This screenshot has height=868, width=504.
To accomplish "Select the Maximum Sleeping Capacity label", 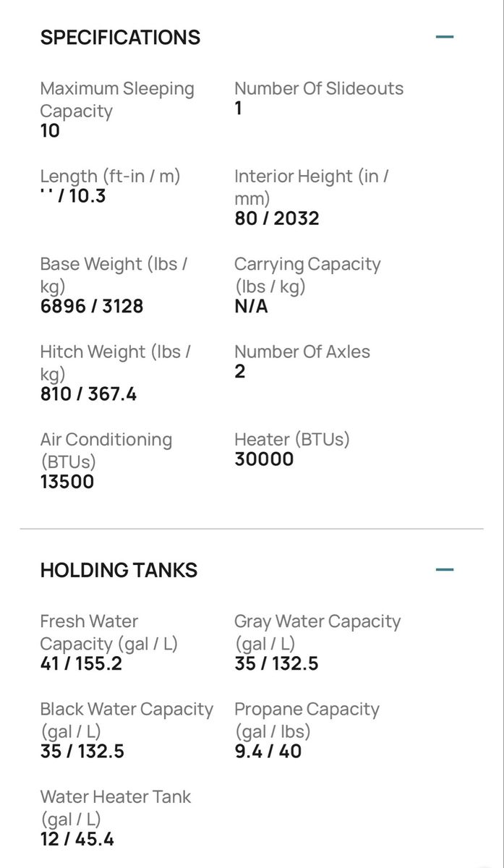I will click(x=117, y=100).
